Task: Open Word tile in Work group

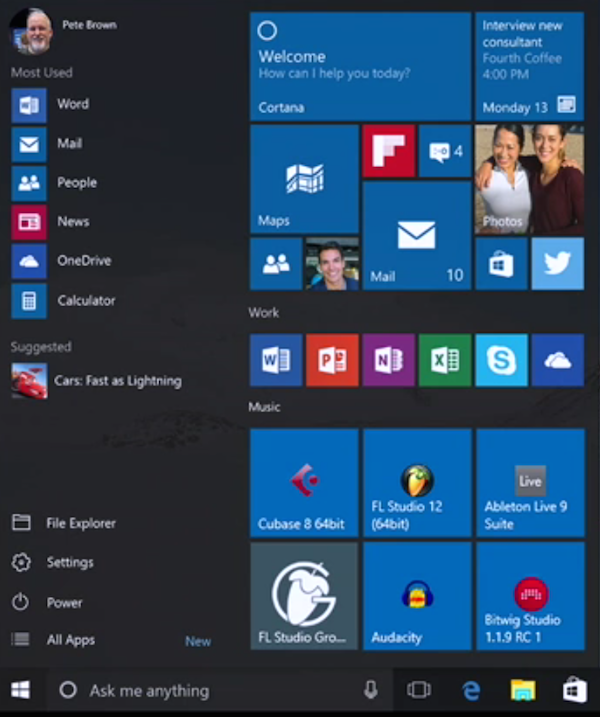Action: tap(276, 360)
